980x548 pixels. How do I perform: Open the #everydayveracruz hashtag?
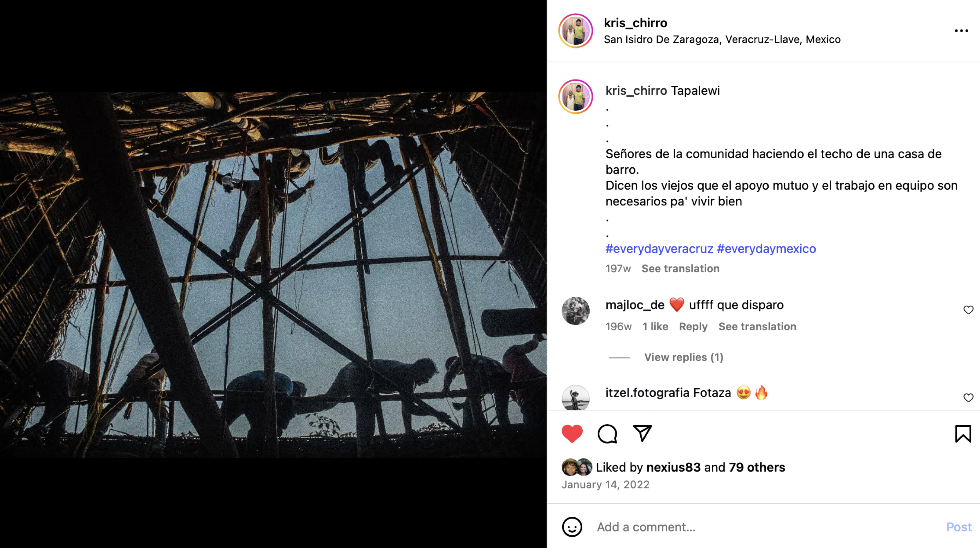[x=659, y=249]
